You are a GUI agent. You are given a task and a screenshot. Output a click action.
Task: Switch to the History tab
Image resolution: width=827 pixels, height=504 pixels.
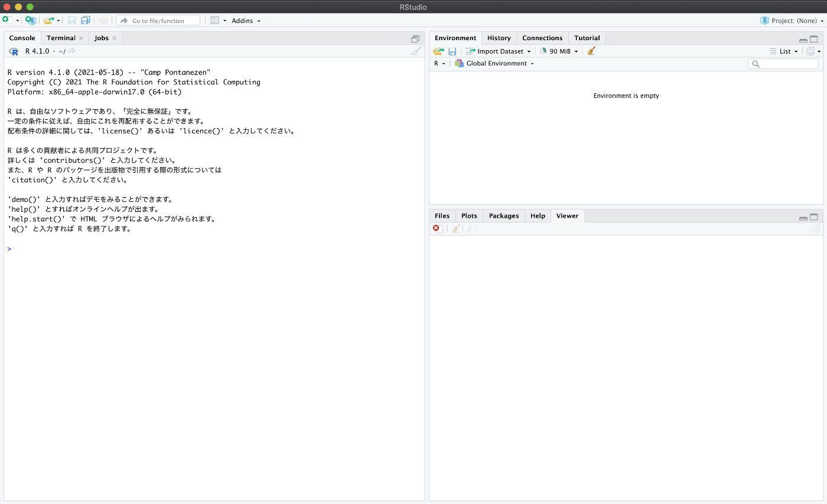point(499,38)
